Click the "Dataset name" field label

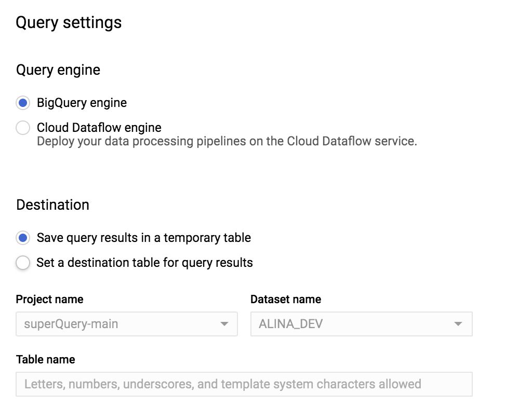tap(286, 300)
